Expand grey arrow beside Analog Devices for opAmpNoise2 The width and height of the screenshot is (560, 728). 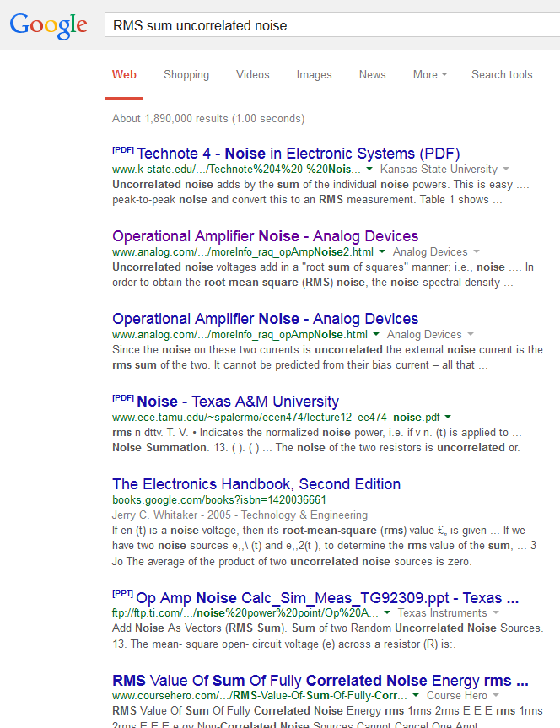[477, 251]
